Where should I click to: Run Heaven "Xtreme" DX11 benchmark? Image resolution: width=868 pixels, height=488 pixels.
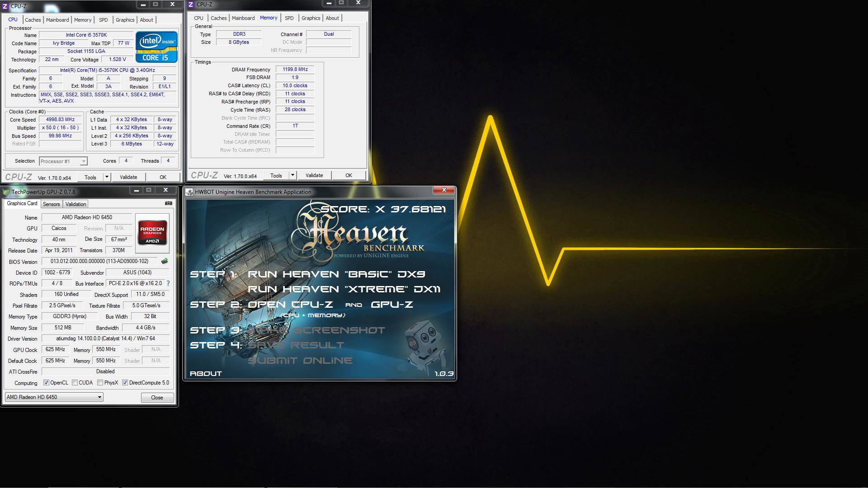pos(344,289)
